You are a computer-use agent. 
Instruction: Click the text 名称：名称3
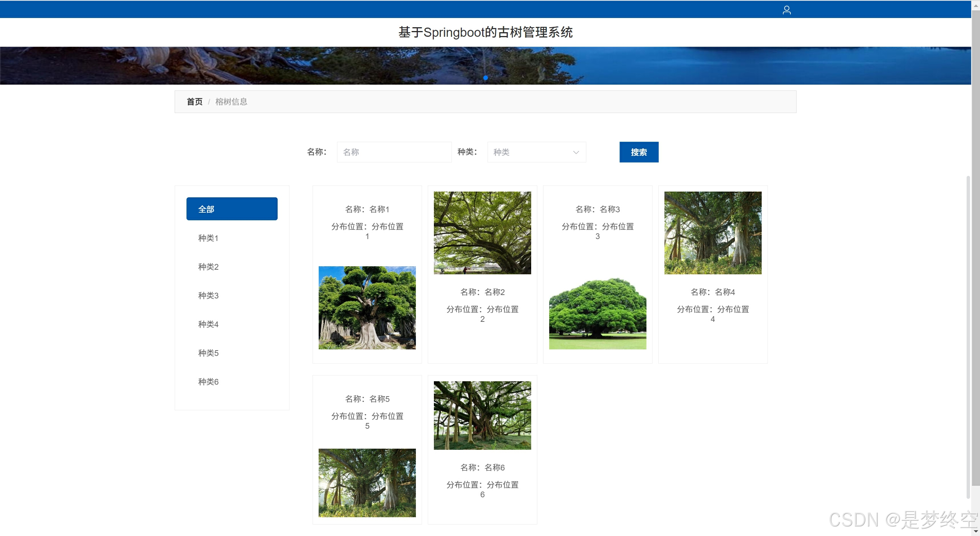tap(597, 209)
